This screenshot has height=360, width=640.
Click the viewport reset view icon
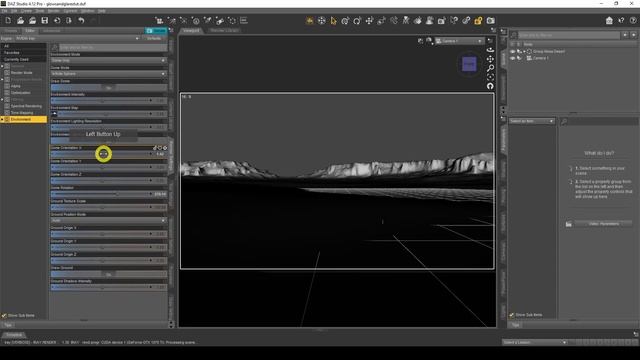coord(490,86)
